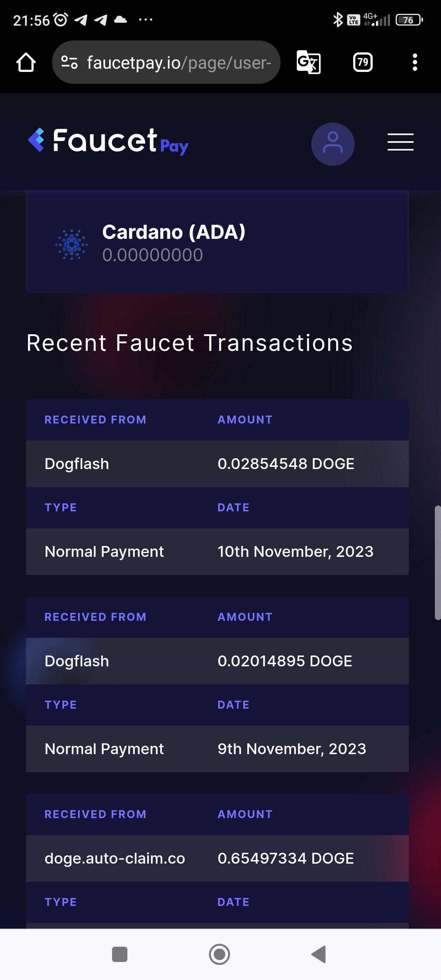Viewport: 441px width, 980px height.
Task: Click the page scrollbar thumb
Action: pyautogui.click(x=438, y=563)
